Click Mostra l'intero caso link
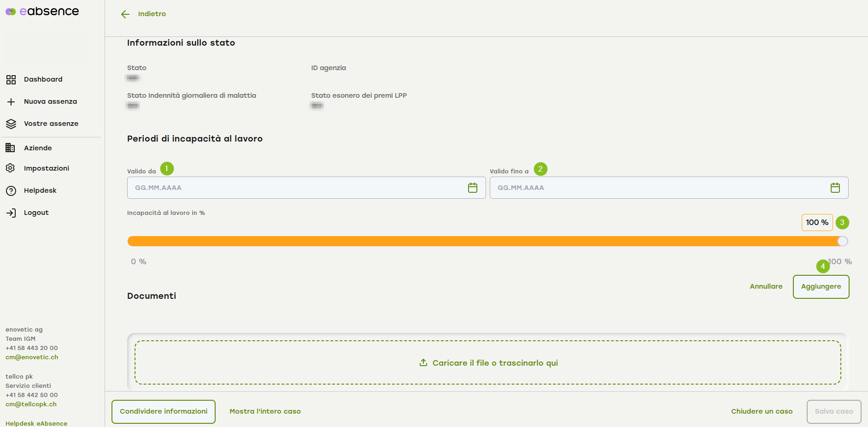This screenshot has width=868, height=427. tap(265, 411)
